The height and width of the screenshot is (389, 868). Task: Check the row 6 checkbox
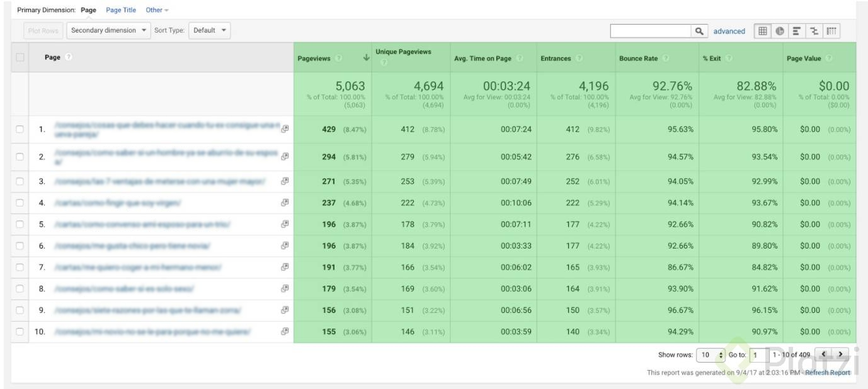pos(20,245)
